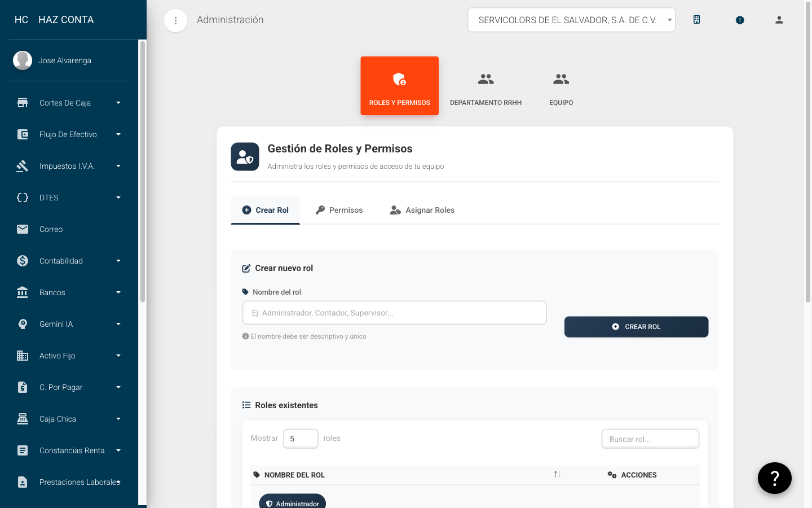Switch to Roles y Permisos section
812x508 pixels.
click(400, 86)
